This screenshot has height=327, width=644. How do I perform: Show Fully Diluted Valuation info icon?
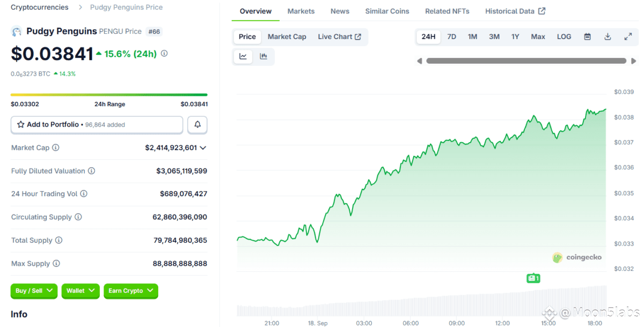click(x=91, y=171)
